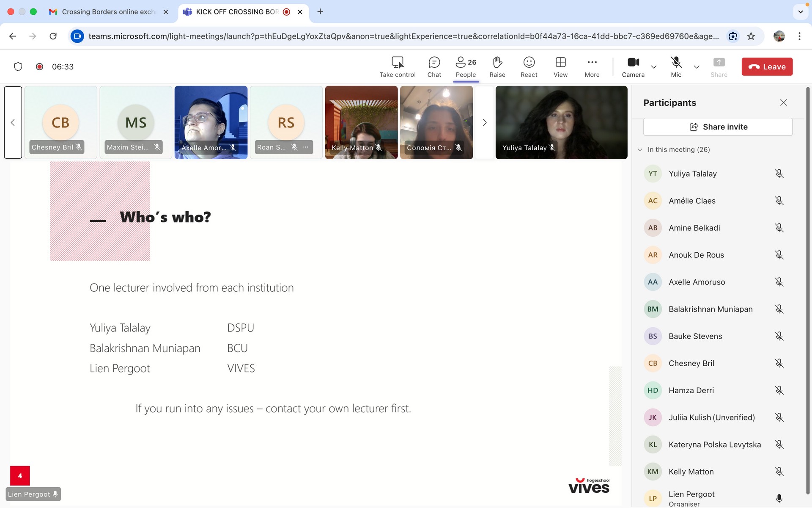The width and height of the screenshot is (812, 508).
Task: Click the People participants icon
Action: 466,67
